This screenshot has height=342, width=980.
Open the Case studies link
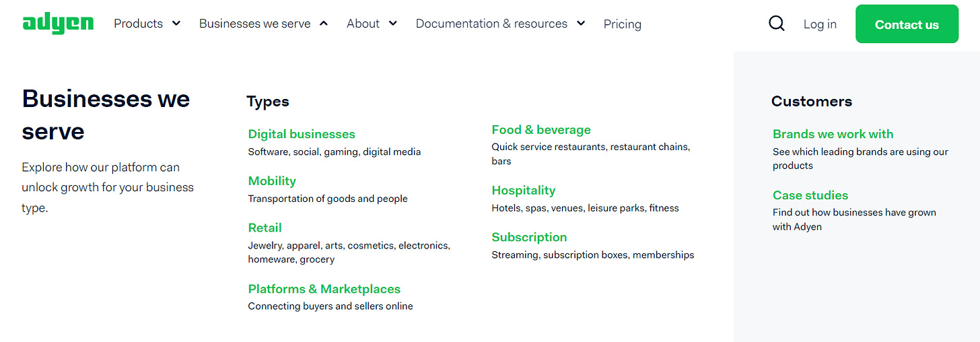(810, 195)
